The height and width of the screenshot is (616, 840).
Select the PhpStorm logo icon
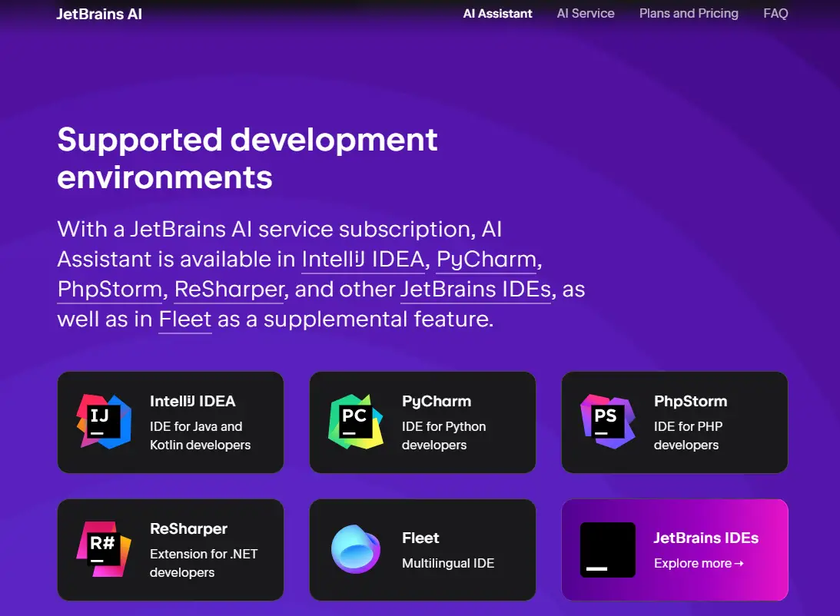pos(605,421)
